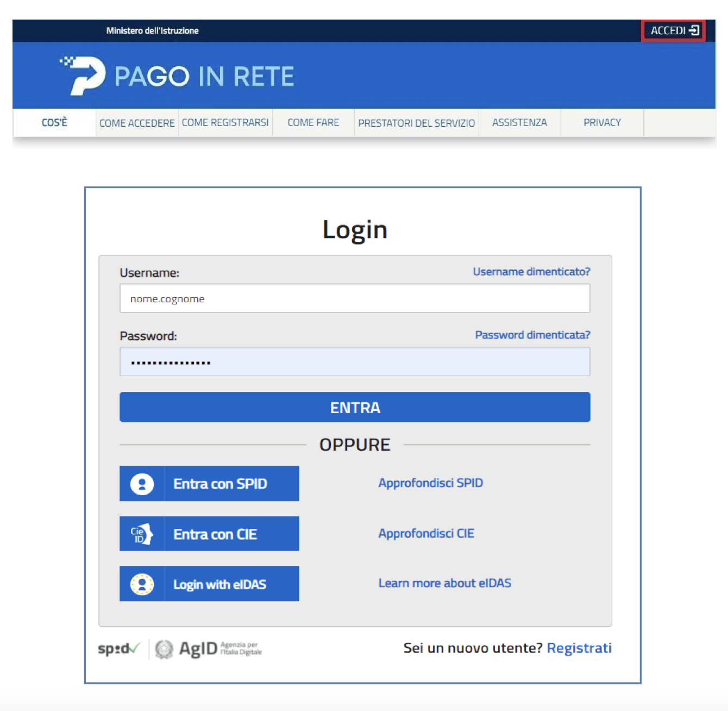Click the SPID user avatar icon

point(142,484)
